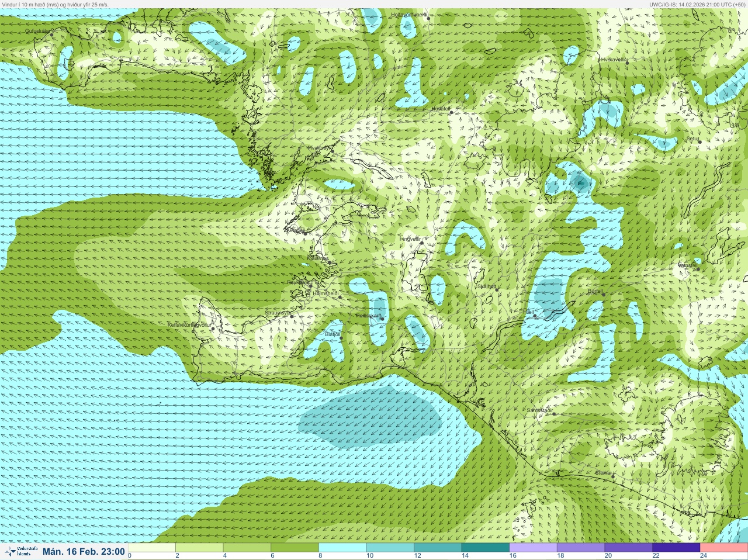Click the Hæll station marker
Image resolution: width=748 pixels, height=560 pixels.
(535, 316)
